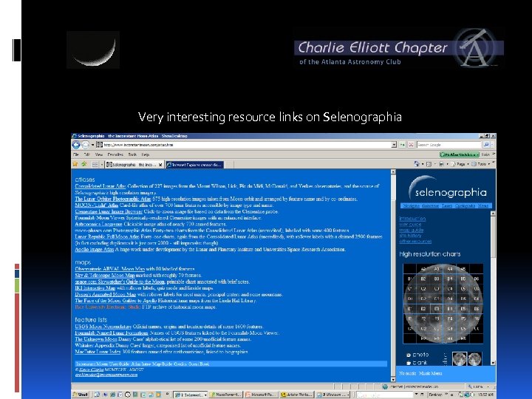This screenshot has width=532, height=399.
Task: Open the Internet Explorer taskbar group
Action: [191, 395]
